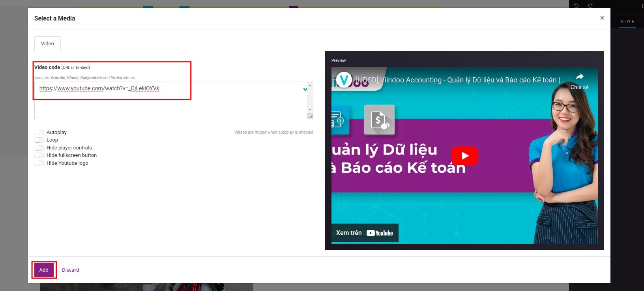This screenshot has height=291, width=644.
Task: Click the undo icon in editor toolbar
Action: coord(576,6)
